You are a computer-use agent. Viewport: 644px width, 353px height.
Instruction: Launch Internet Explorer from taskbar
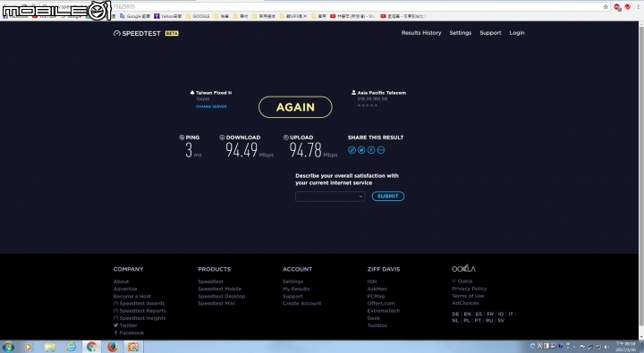pos(71,347)
